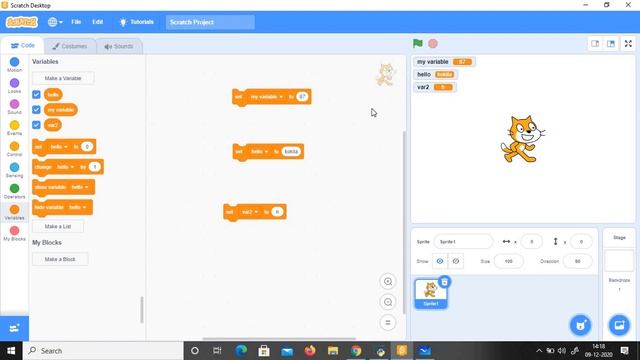Click the sprite Direction field

[x=577, y=261]
